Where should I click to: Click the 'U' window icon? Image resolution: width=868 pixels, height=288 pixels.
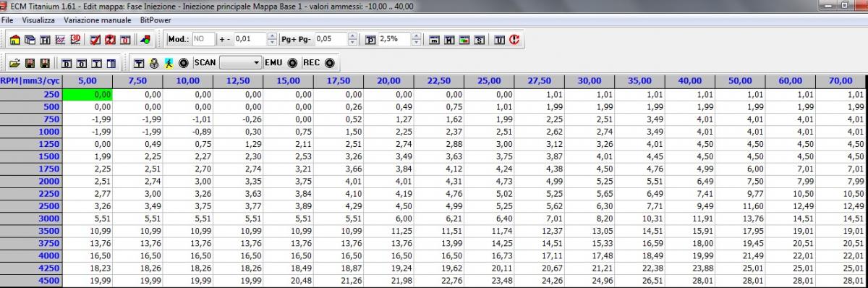tap(500, 40)
